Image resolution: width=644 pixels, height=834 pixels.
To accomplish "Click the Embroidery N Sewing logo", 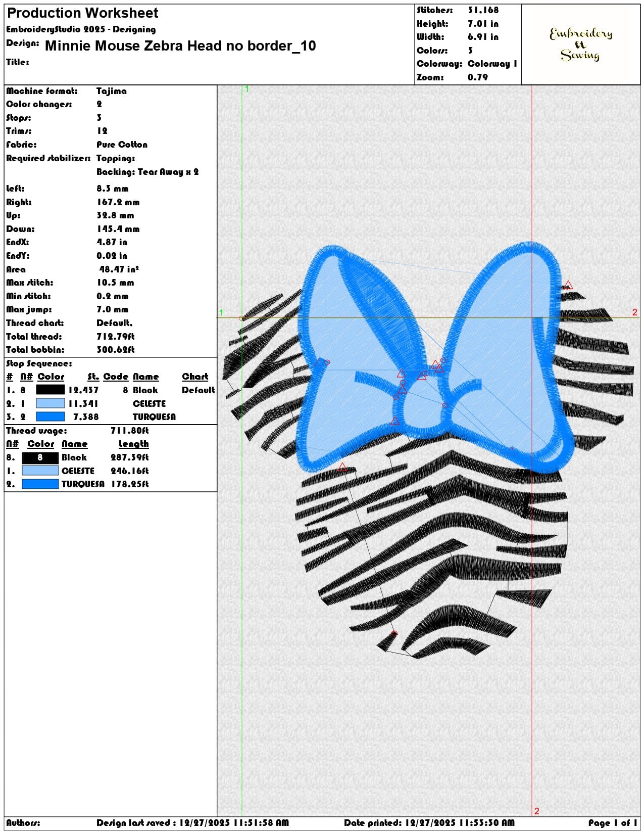I will click(581, 44).
